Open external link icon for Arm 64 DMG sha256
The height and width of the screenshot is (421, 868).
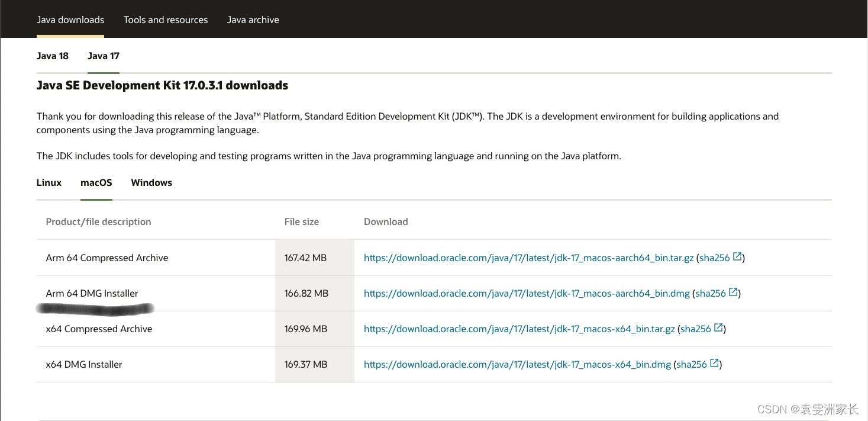733,293
